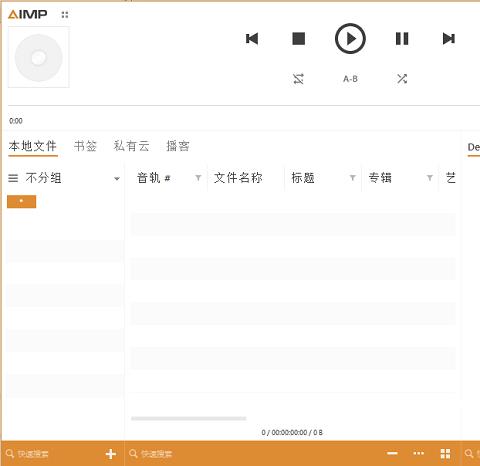480x466 pixels.
Task: Start playback with the Play button
Action: pyautogui.click(x=350, y=39)
